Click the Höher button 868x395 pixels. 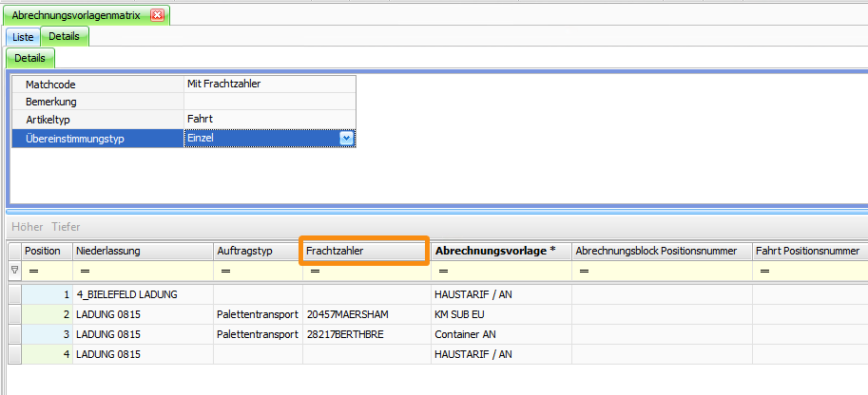[x=28, y=227]
